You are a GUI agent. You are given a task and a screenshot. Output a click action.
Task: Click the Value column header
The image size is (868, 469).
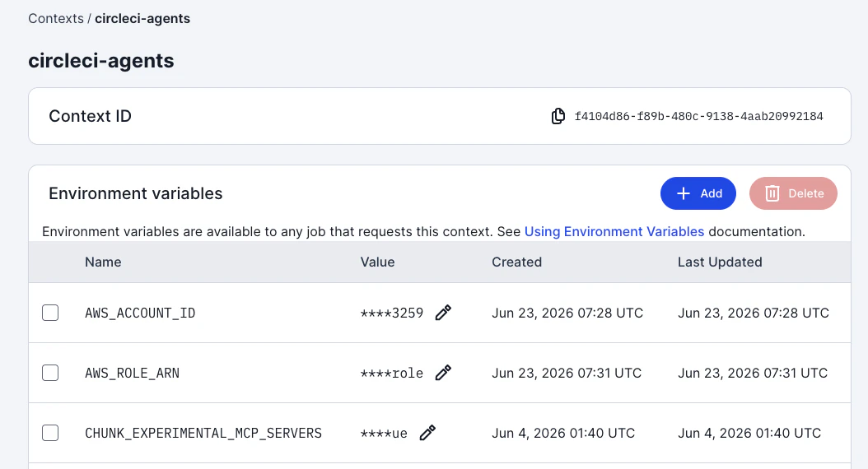[377, 262]
